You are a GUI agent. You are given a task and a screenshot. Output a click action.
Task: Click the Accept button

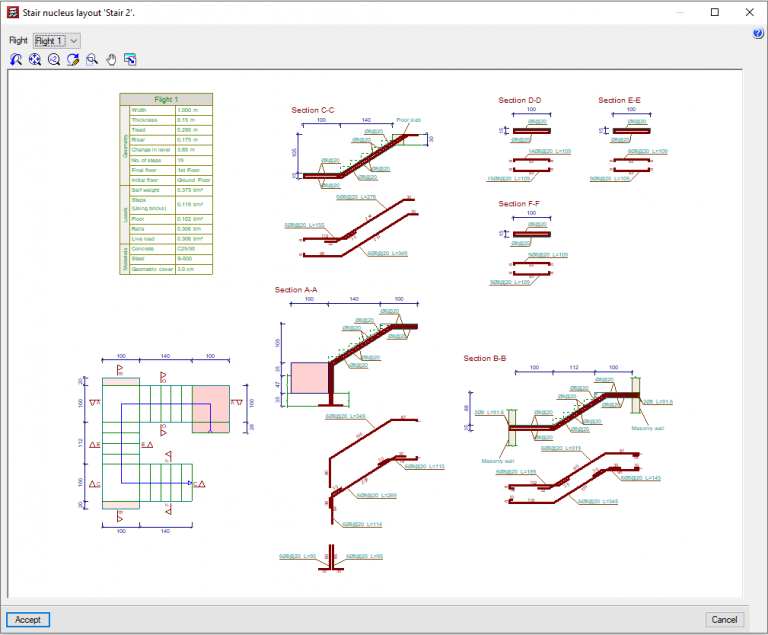click(28, 620)
